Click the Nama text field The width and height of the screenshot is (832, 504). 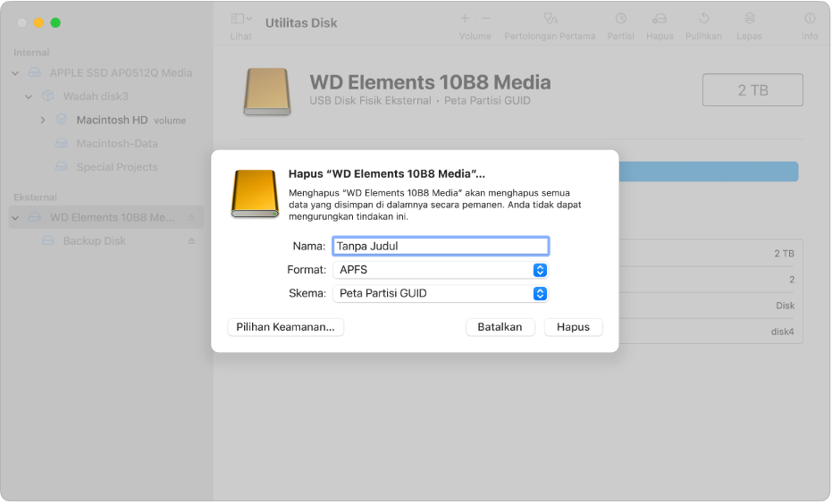(x=441, y=246)
